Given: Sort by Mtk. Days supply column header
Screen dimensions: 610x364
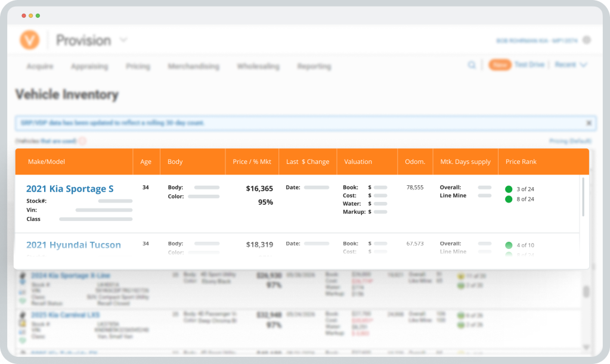Looking at the screenshot, I should 465,161.
